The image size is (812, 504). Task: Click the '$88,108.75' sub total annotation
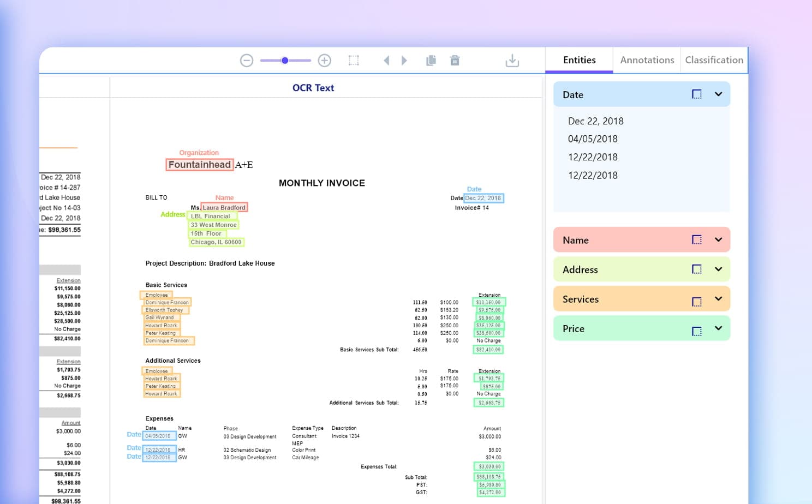coord(489,477)
